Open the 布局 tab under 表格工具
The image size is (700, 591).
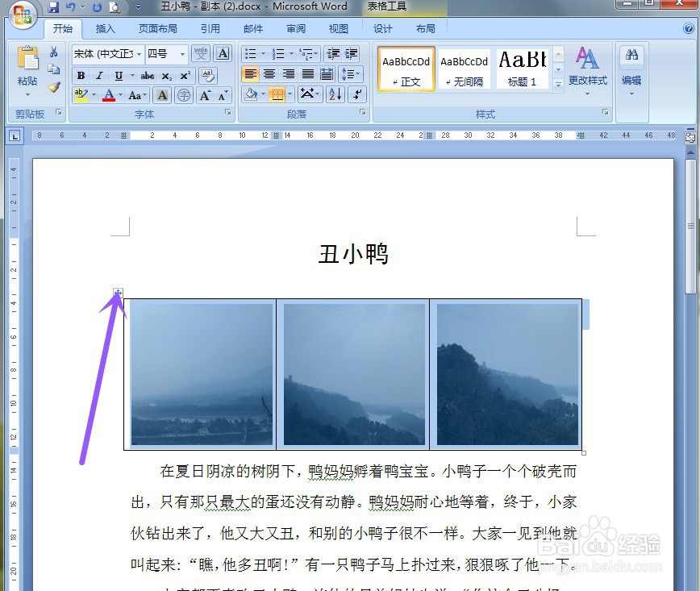point(426,28)
